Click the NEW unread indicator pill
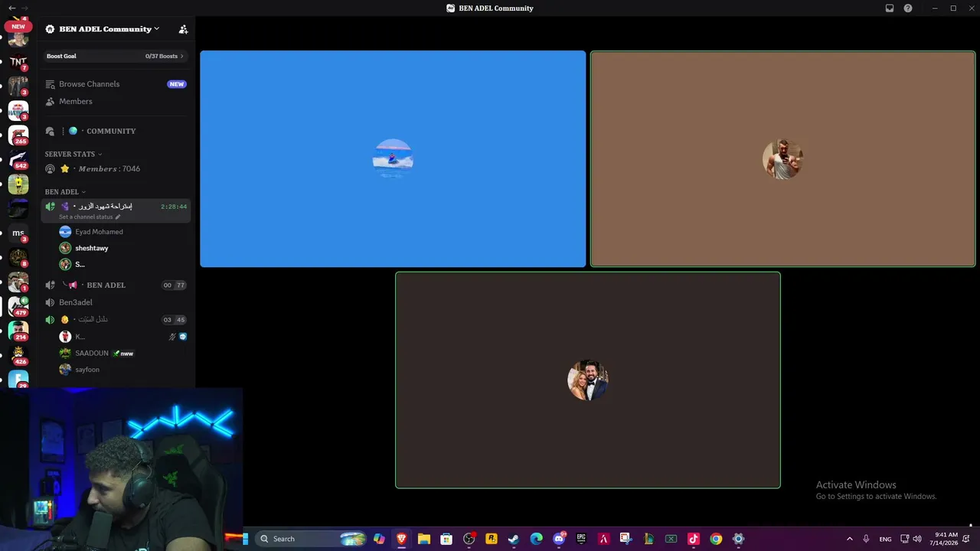The image size is (980, 551). click(x=18, y=26)
